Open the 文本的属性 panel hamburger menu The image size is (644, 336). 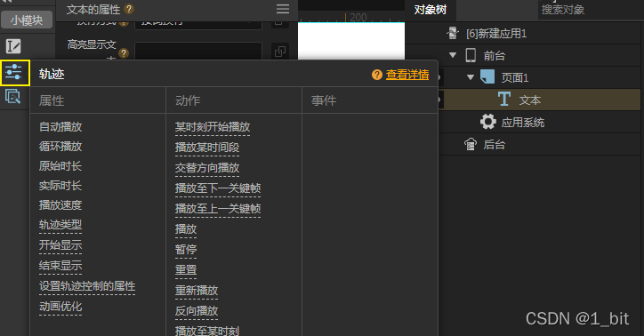click(283, 9)
